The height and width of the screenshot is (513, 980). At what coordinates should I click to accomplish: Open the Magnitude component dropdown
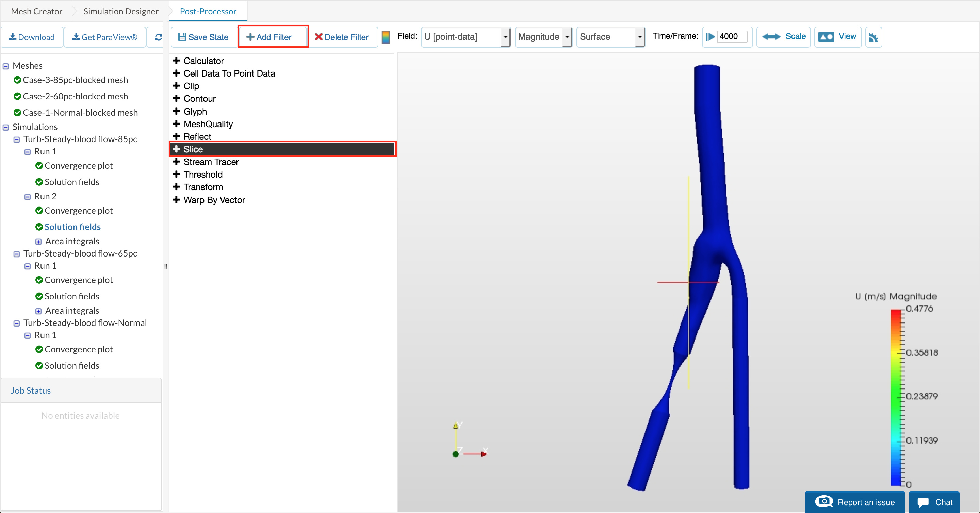point(543,37)
